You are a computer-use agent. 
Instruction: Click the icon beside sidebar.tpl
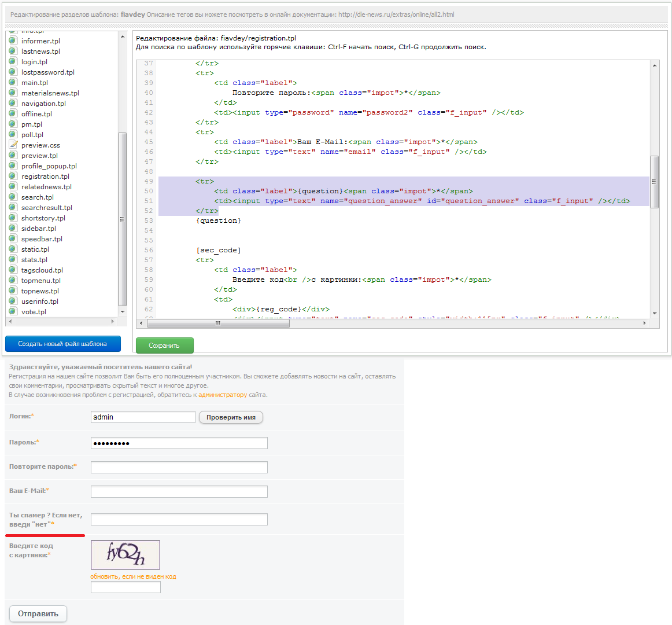point(13,229)
